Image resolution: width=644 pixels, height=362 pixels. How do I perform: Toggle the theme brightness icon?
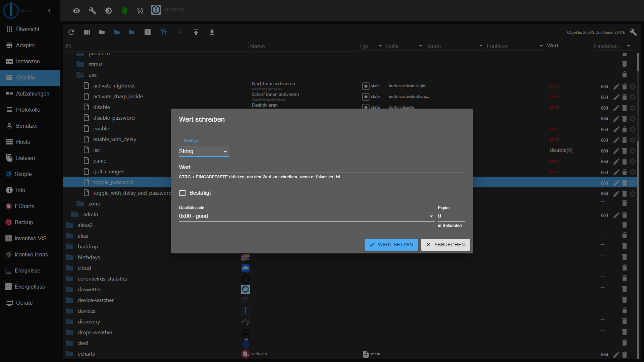[109, 11]
